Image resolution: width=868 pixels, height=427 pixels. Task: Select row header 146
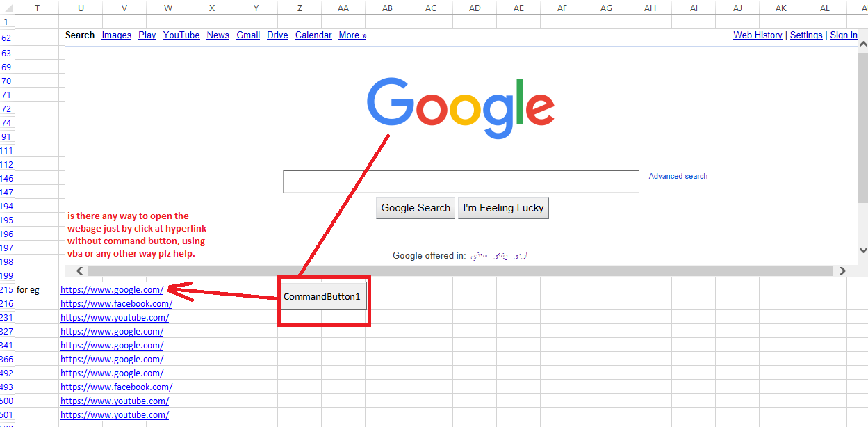[7, 179]
